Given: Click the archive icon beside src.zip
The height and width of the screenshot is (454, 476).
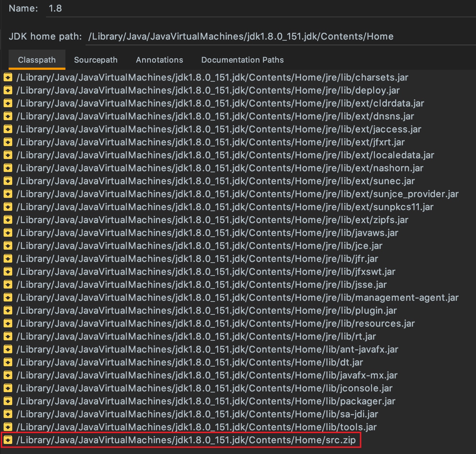Looking at the screenshot, I should tap(8, 440).
